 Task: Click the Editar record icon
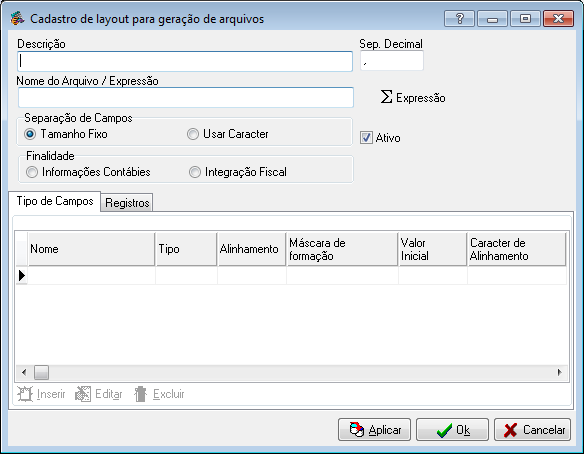[83, 394]
